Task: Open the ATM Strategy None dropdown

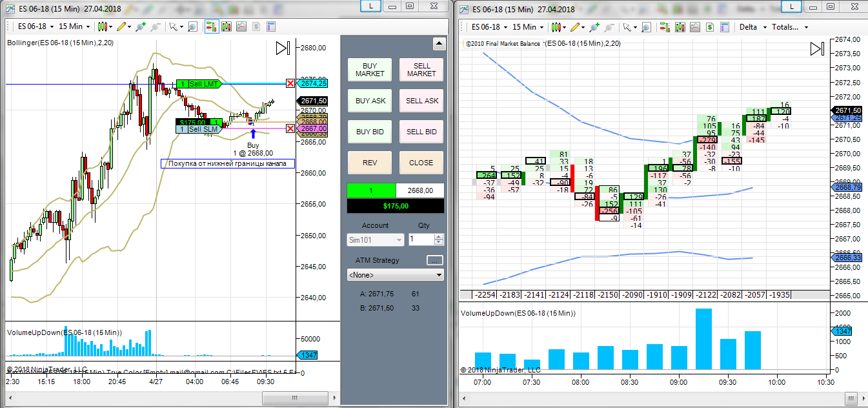Action: [396, 274]
